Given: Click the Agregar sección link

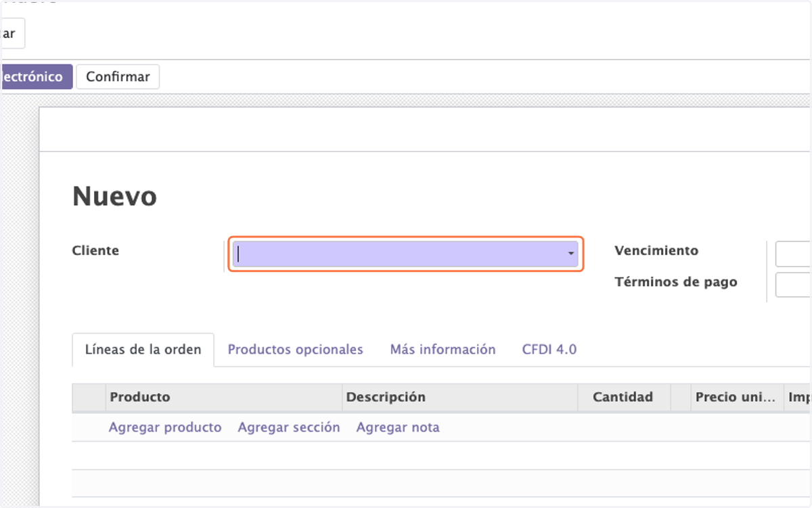Looking at the screenshot, I should point(289,428).
